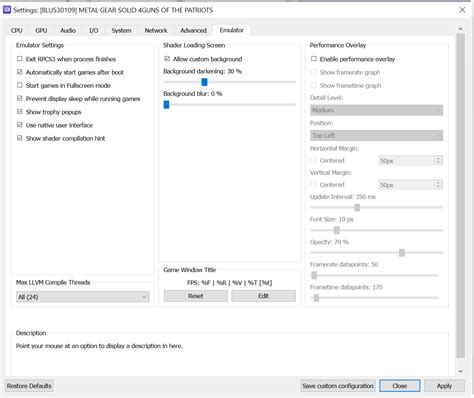Open the Detail Level Medium dropdown

pos(377,110)
